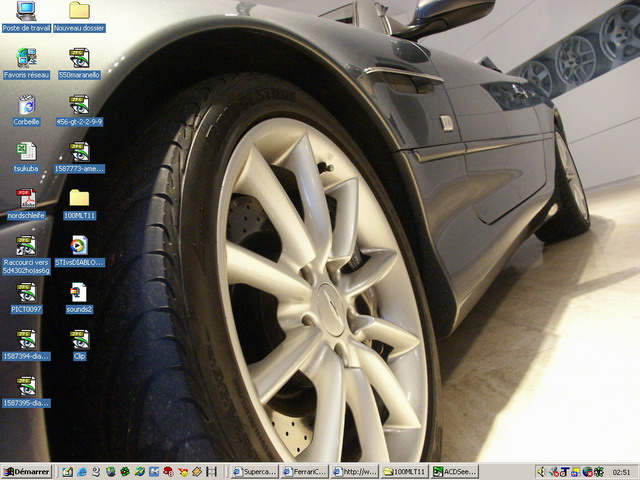This screenshot has height=480, width=640.
Task: Click the volume speaker tray icon
Action: [541, 472]
